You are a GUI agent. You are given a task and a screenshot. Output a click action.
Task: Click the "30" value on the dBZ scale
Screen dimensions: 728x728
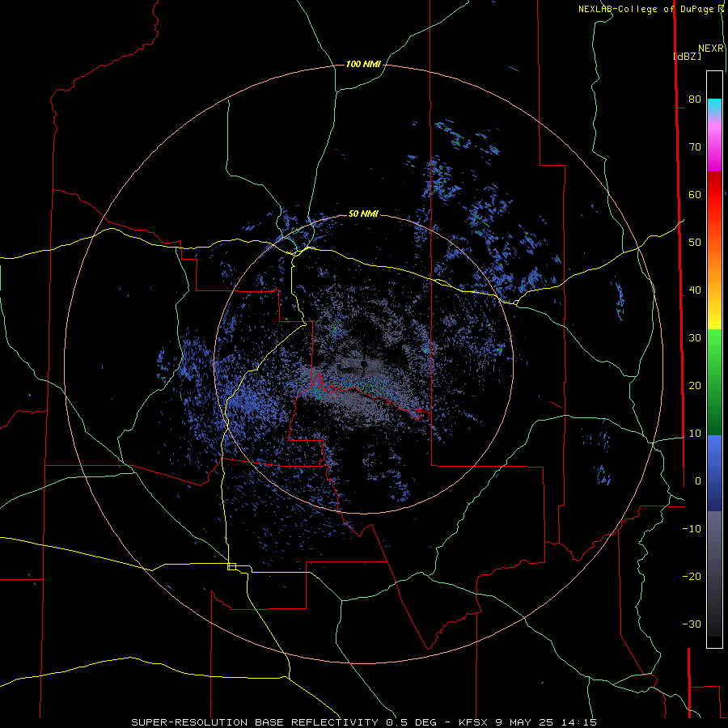pyautogui.click(x=695, y=338)
